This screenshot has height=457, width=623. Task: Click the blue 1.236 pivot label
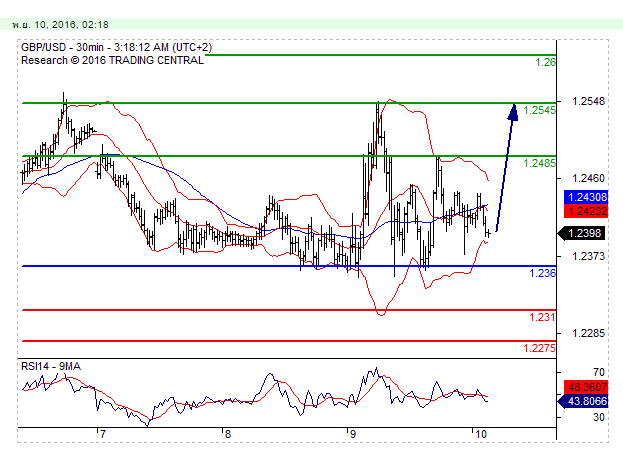(x=542, y=273)
